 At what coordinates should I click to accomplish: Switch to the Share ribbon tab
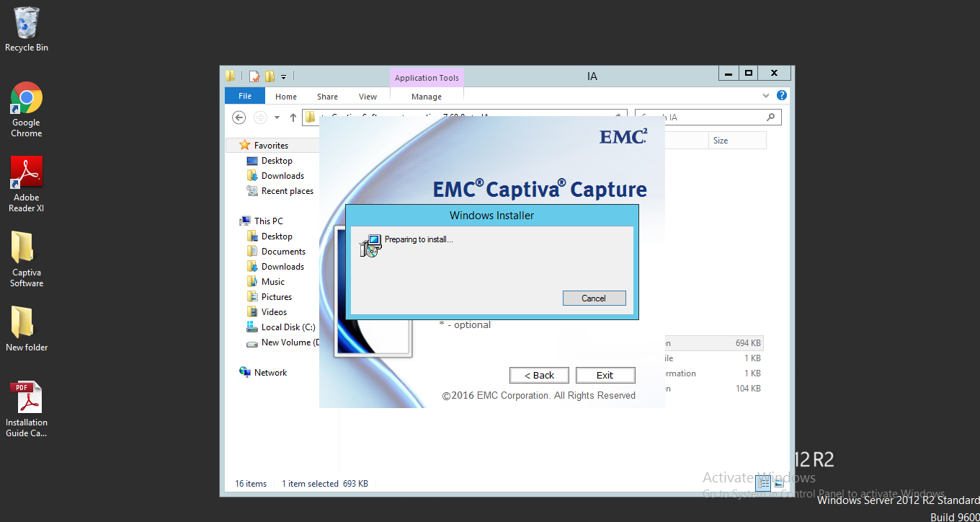click(327, 97)
